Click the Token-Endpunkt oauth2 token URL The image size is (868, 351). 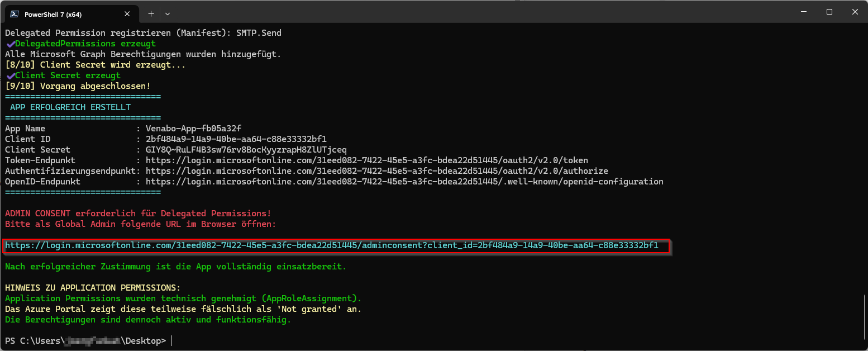click(366, 160)
